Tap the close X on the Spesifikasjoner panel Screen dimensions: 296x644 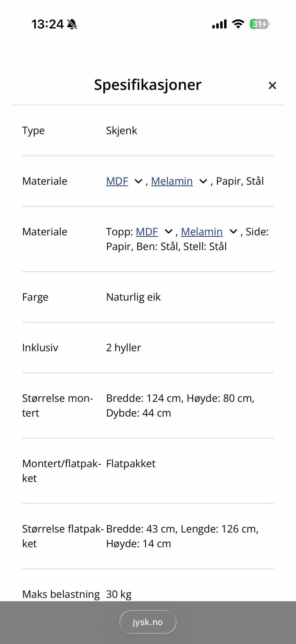(x=273, y=85)
